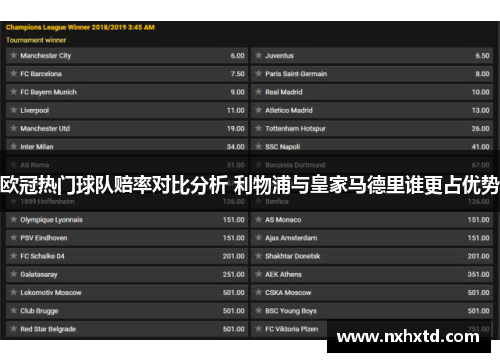The width and height of the screenshot is (500, 362).
Task: Click the Champions League Winner 2018/2019 title
Action: 80,27
